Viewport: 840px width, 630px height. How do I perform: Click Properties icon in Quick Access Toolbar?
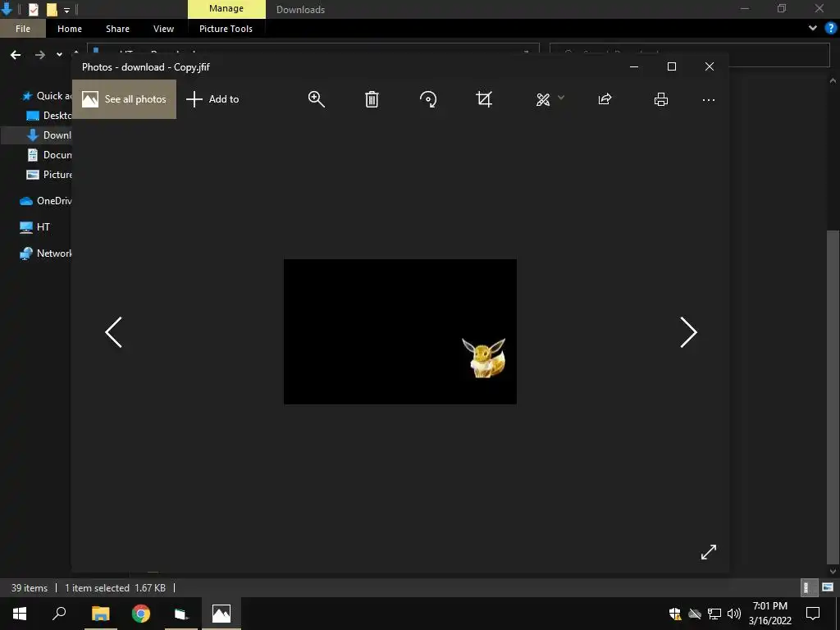tap(33, 9)
